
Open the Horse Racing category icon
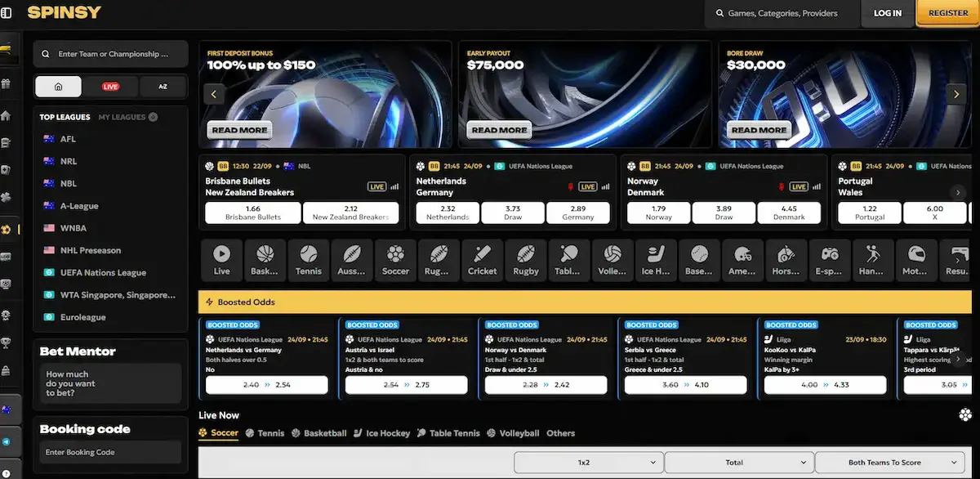(786, 260)
